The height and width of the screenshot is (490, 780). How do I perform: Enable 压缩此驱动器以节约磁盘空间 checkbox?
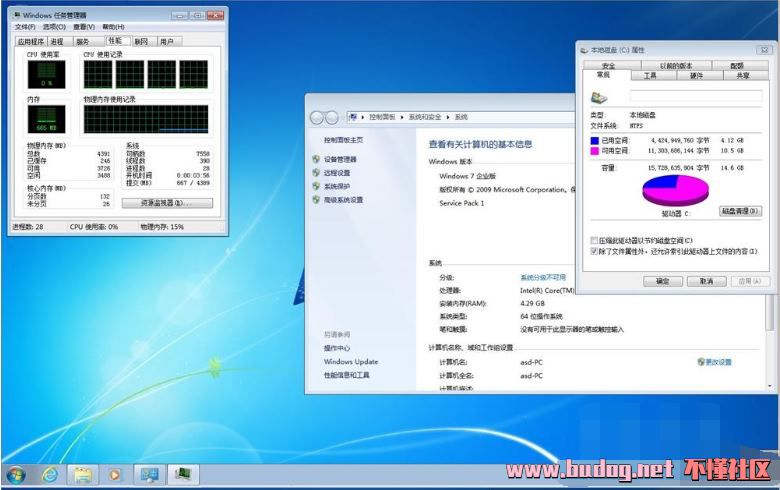pos(595,241)
